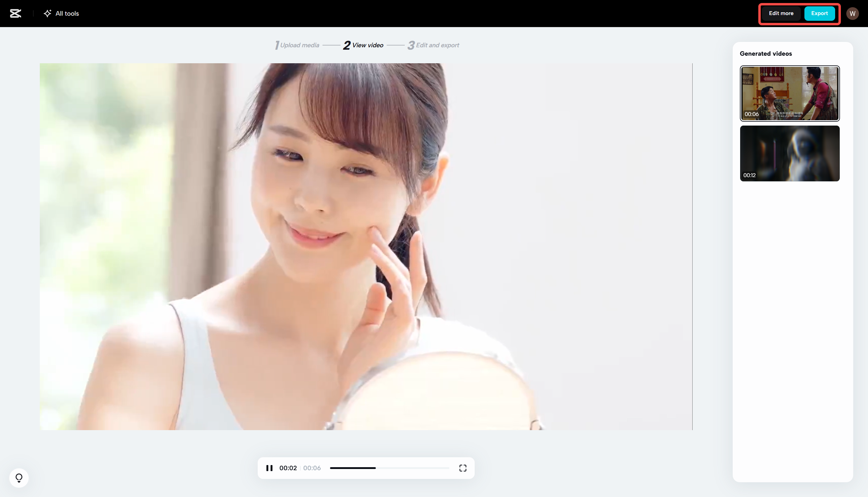Click the sparkle icon beside All tools
This screenshot has width=868, height=497.
tap(47, 13)
